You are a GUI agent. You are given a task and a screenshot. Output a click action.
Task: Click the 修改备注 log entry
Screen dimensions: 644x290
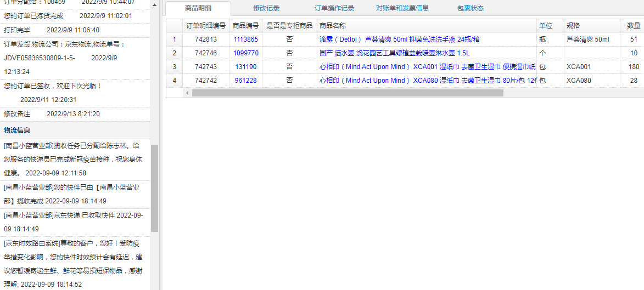(75, 113)
